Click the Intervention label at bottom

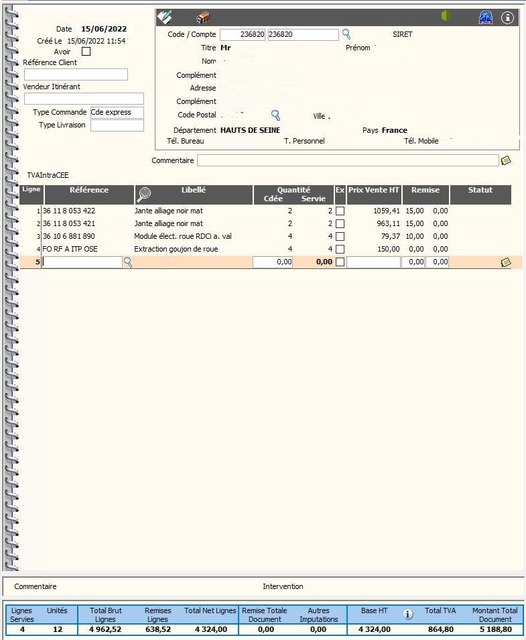283,587
